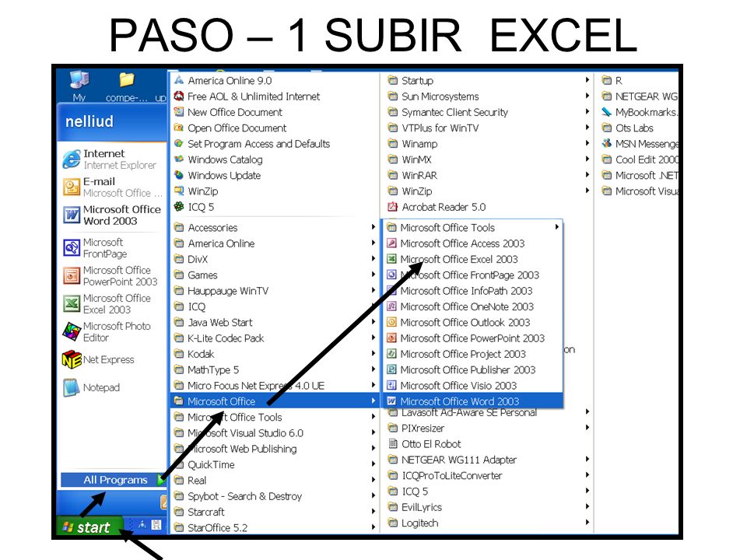Image resolution: width=747 pixels, height=560 pixels.
Task: Expand the Microsoft Office Tools arrow in Office submenu
Action: coord(556,227)
